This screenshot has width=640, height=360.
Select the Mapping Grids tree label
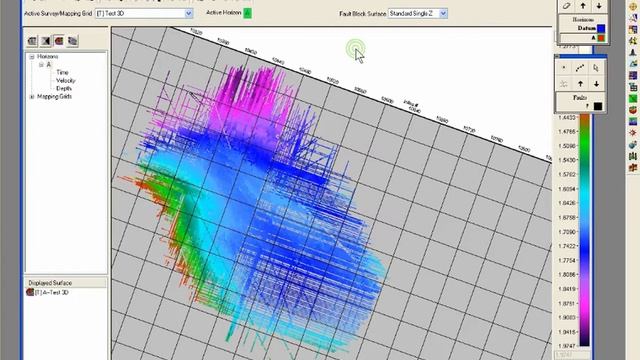54,97
